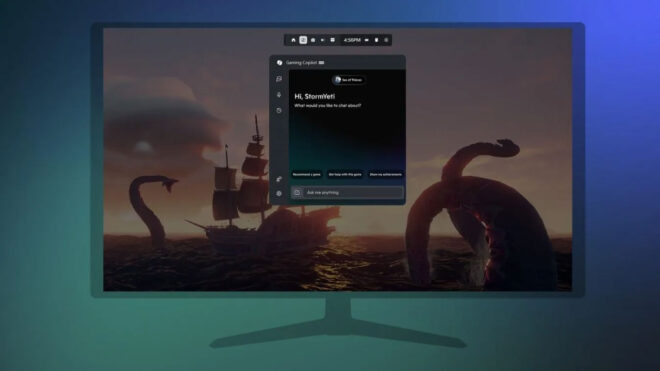Open the Game Bar settings gear icon
660x371 pixels.
pyautogui.click(x=386, y=40)
